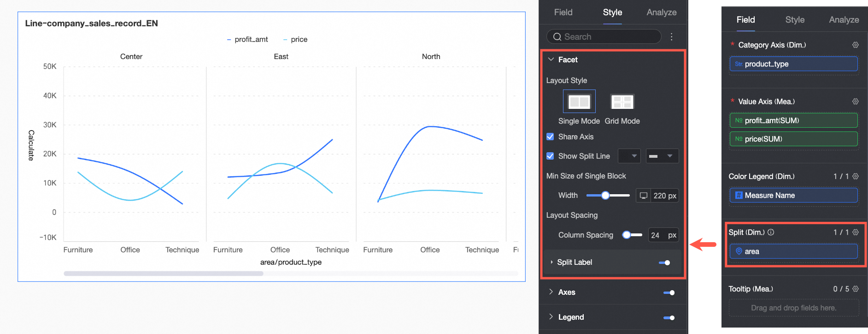Click the area field pill
868x334 pixels.
[x=793, y=251]
